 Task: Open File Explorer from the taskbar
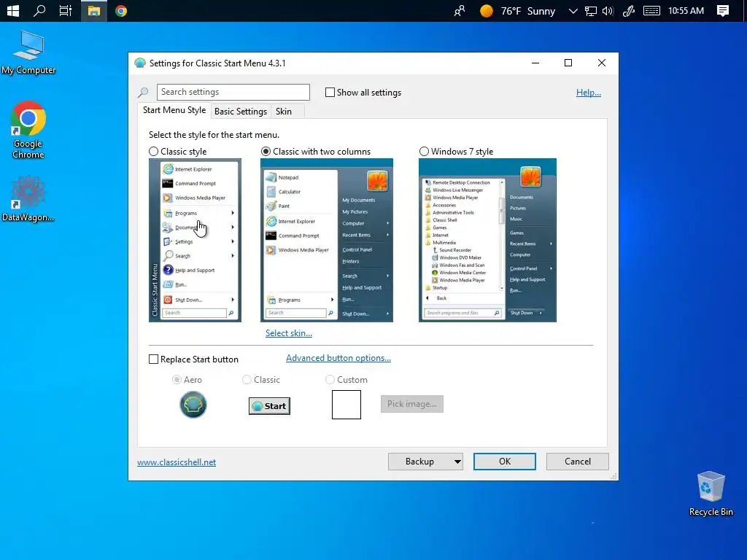pos(94,10)
